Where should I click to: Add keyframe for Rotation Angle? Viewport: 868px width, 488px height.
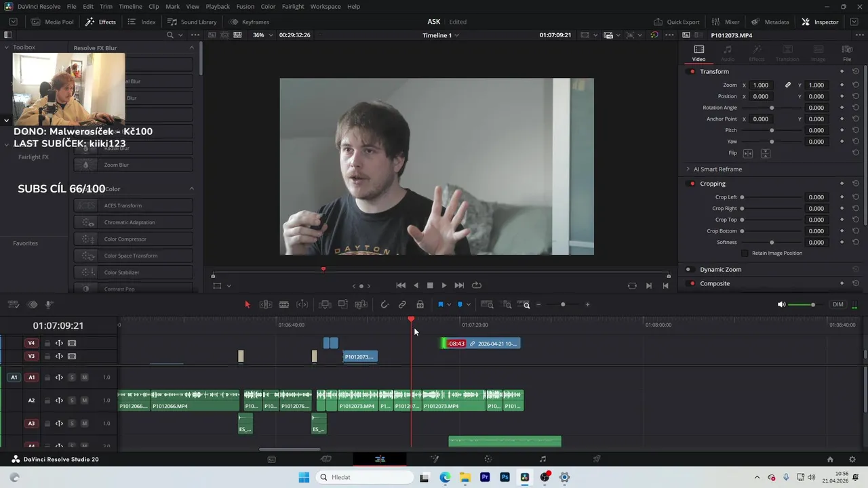[x=842, y=108]
